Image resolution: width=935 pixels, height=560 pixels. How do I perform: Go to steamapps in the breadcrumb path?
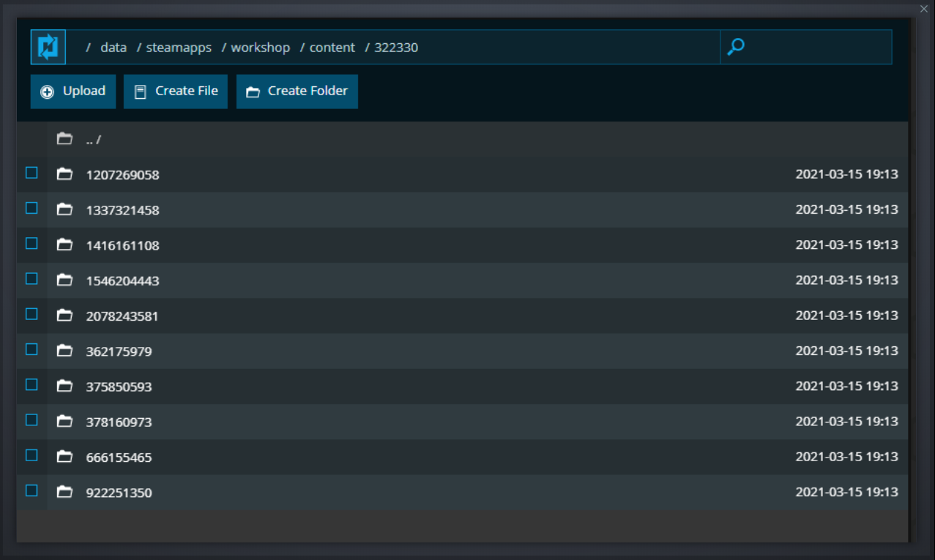click(x=179, y=48)
